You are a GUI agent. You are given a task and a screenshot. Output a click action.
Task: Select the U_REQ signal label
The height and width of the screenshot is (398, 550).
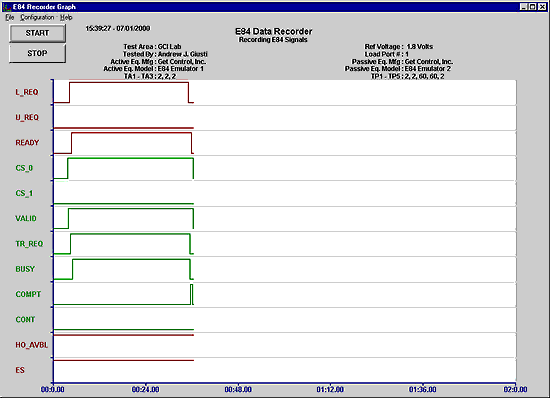[27, 117]
